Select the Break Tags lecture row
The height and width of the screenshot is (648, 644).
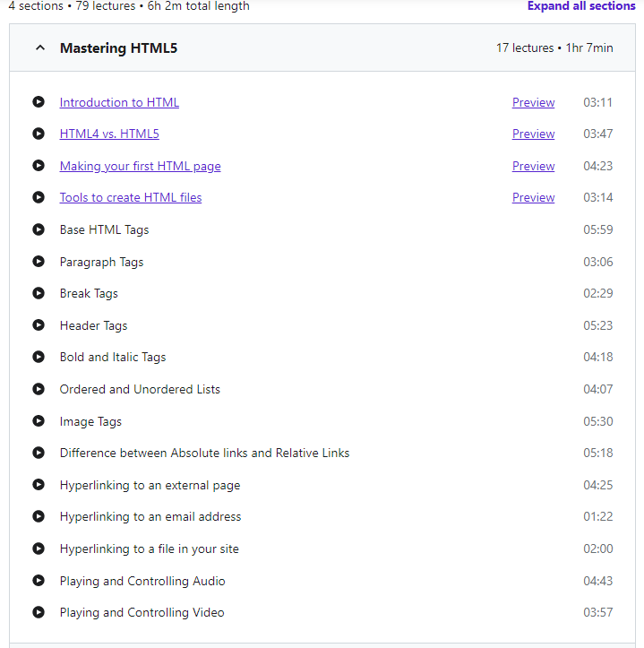pyautogui.click(x=89, y=293)
